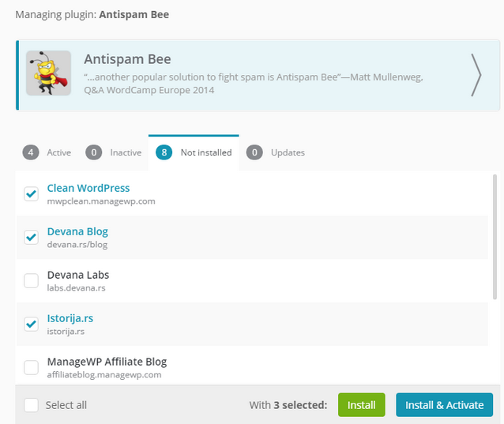Click the Active count badge showing 4
Image resolution: width=504 pixels, height=424 pixels.
click(31, 152)
